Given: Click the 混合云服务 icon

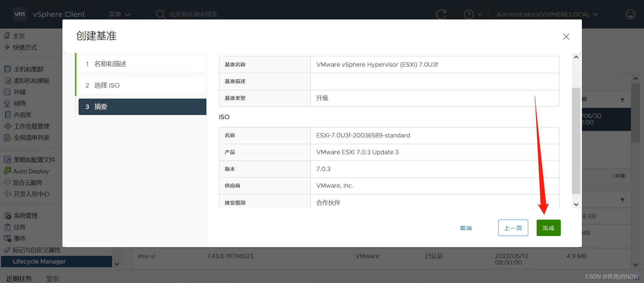Looking at the screenshot, I should tap(7, 182).
